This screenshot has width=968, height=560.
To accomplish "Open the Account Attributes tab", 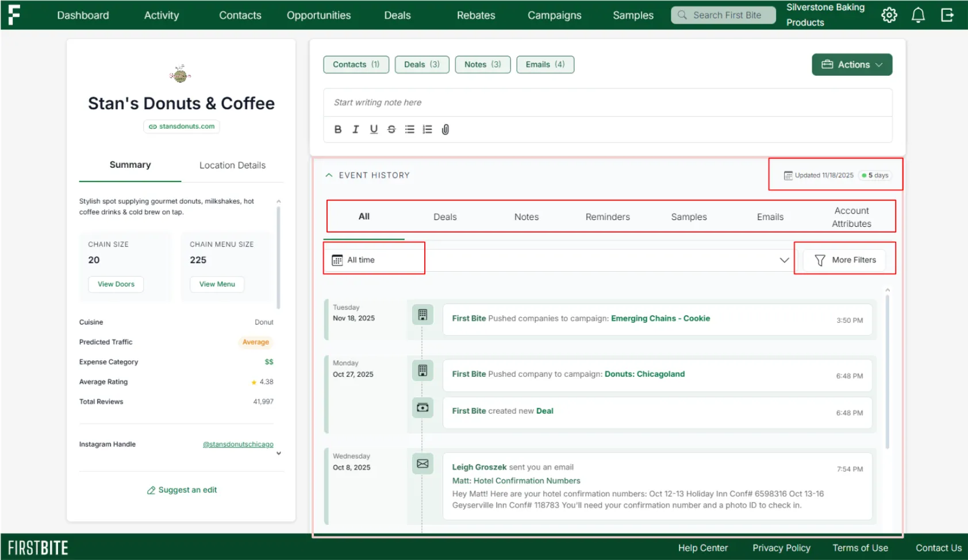I will 852,217.
